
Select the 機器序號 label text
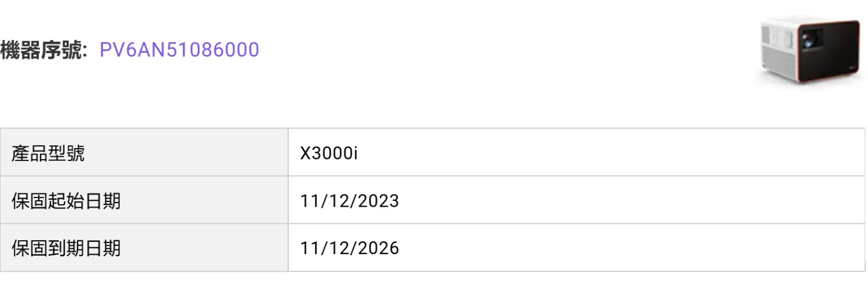[41, 50]
